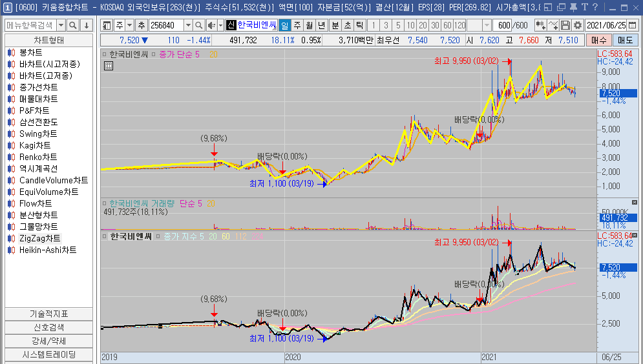Click the window layout icon in title bar

pos(548,7)
